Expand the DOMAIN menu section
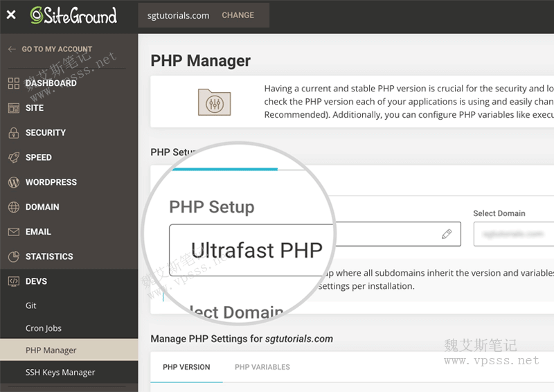 tap(42, 207)
